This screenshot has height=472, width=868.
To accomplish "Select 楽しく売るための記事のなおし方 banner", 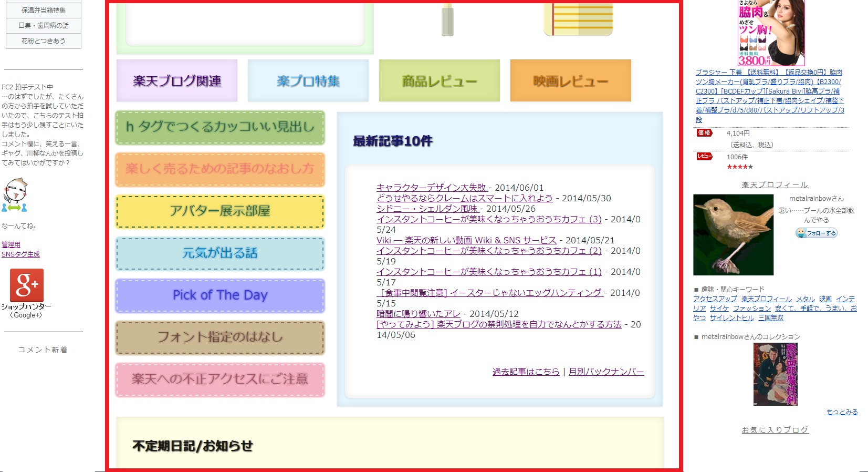I will coord(220,169).
